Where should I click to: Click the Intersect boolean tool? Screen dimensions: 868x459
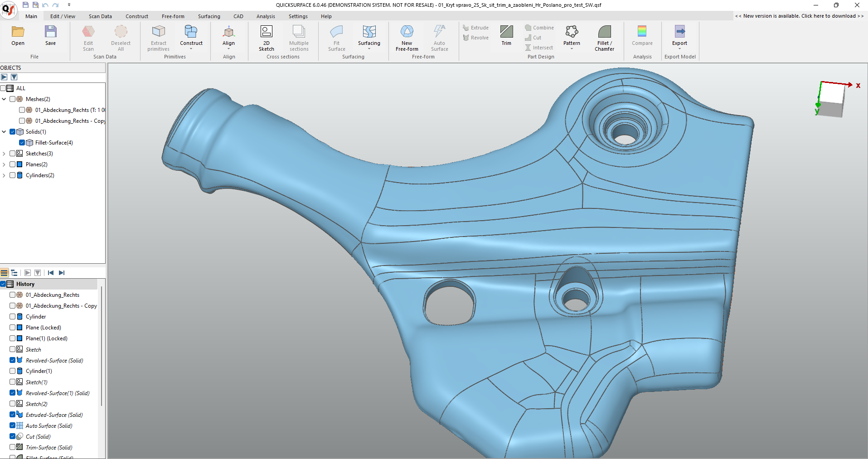pos(539,48)
